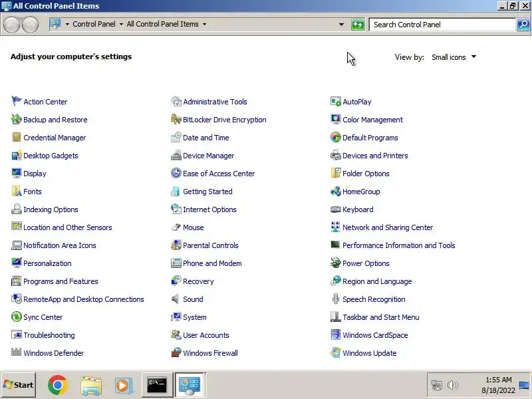Open the Date and Time clock icon
Screen dimensions: 532x399
click(176, 137)
